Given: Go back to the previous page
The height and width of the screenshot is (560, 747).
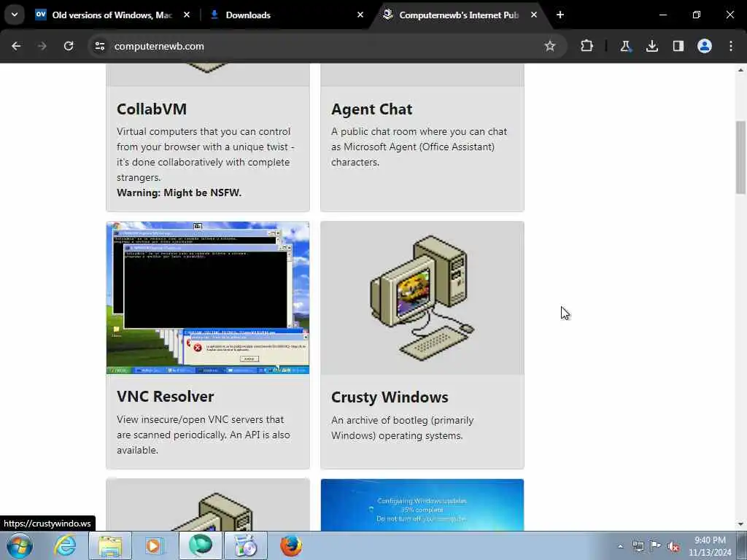Looking at the screenshot, I should 16,46.
